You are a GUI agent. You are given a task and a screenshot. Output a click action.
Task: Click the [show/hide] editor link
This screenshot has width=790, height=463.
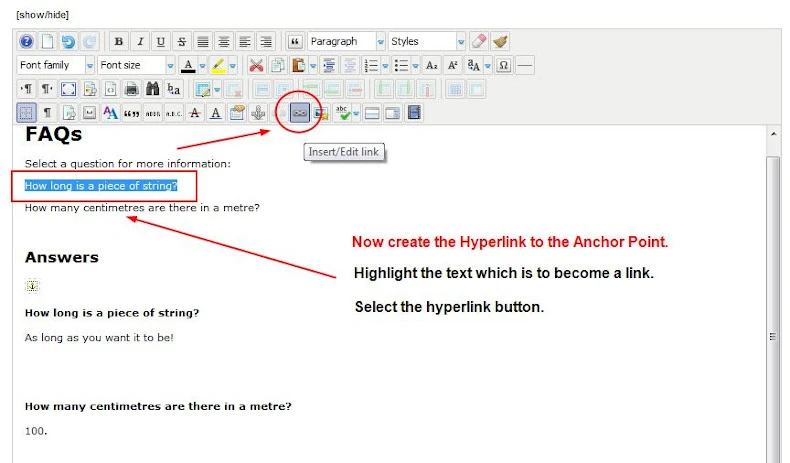pyautogui.click(x=42, y=15)
